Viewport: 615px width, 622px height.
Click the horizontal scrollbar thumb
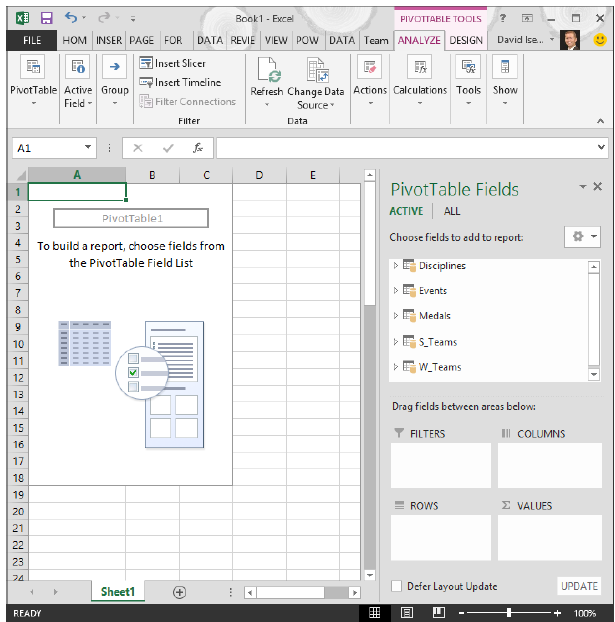(290, 592)
